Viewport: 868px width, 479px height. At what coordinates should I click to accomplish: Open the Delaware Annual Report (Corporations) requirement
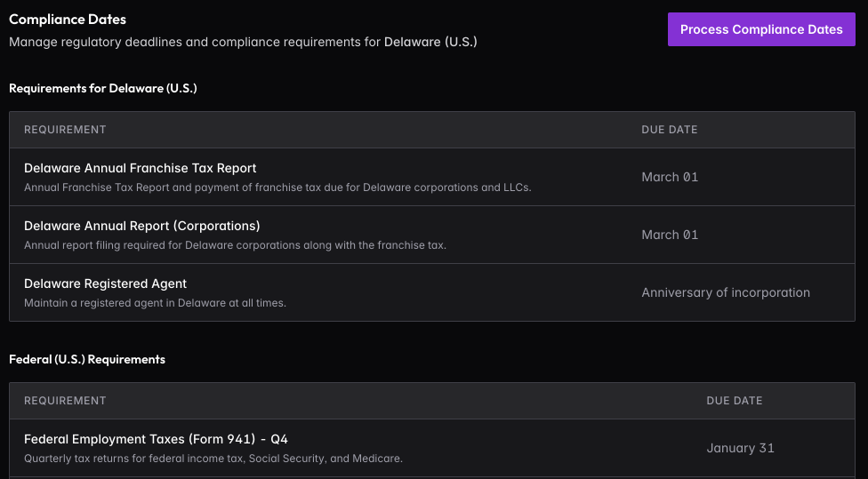pyautogui.click(x=141, y=226)
